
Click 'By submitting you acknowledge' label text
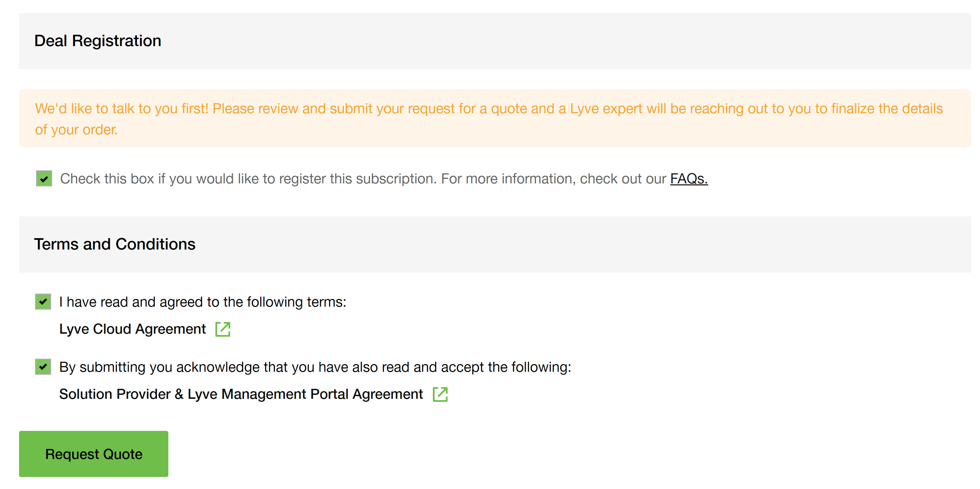[x=315, y=367]
